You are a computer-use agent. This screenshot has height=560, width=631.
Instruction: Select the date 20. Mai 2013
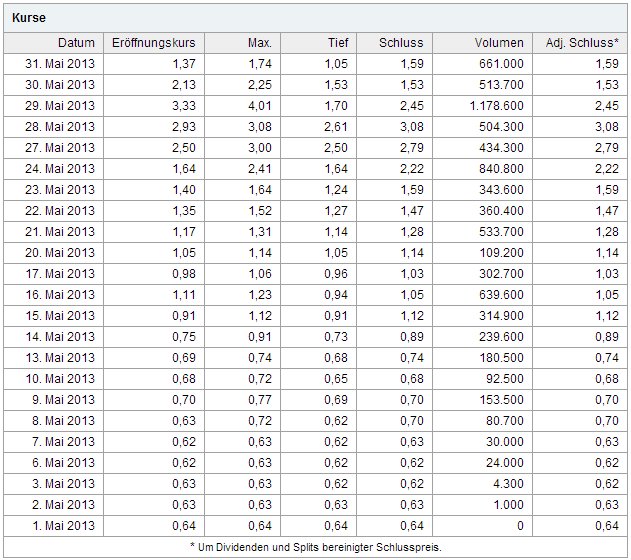coord(60,252)
